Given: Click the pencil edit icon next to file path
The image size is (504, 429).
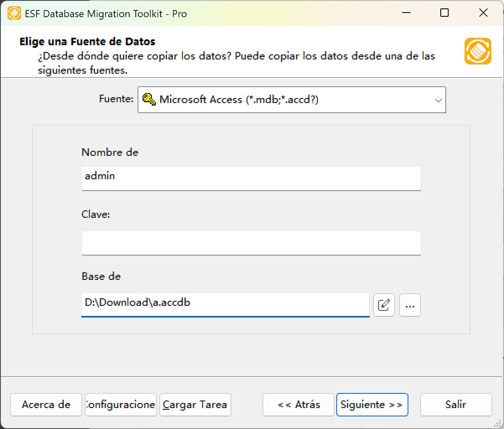Looking at the screenshot, I should [x=384, y=305].
